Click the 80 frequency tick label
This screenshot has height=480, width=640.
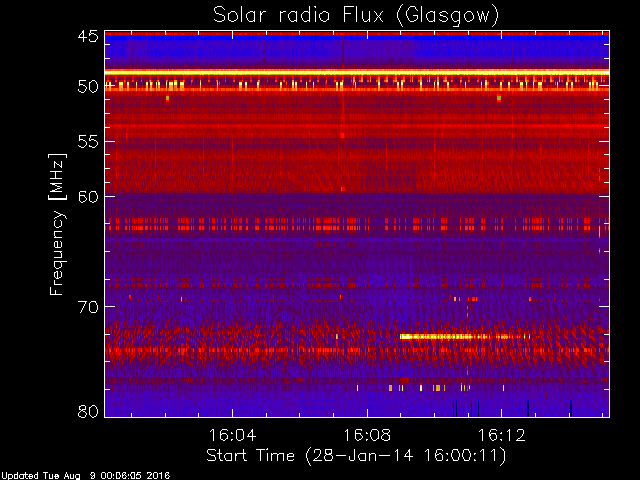pyautogui.click(x=88, y=411)
